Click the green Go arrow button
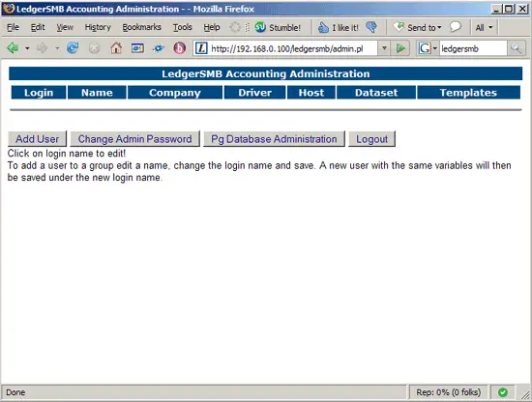The image size is (532, 402). coord(400,48)
